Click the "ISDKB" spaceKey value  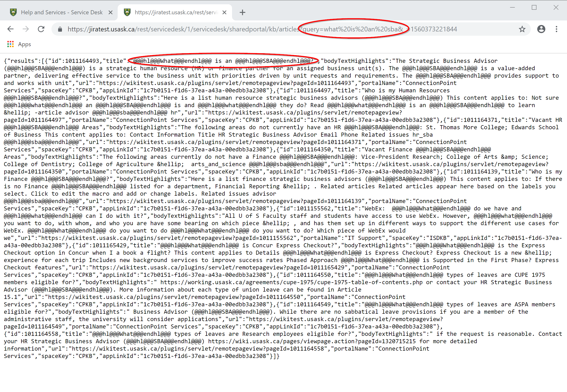click(440, 238)
